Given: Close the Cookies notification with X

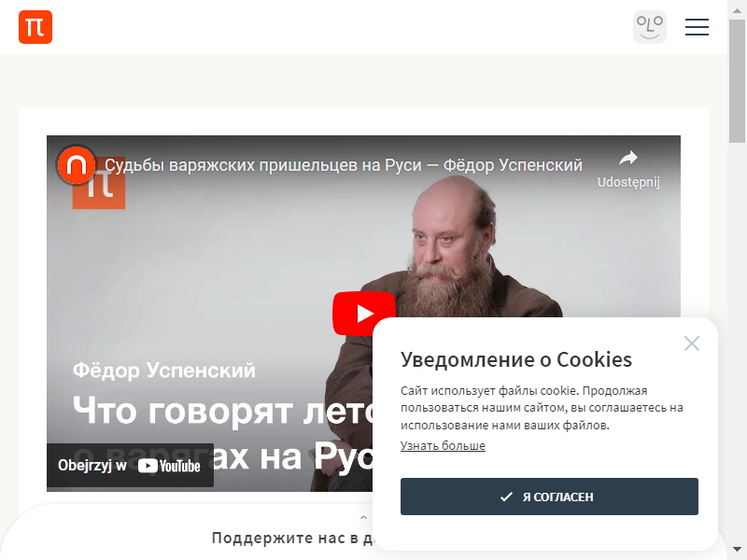Looking at the screenshot, I should click(692, 343).
